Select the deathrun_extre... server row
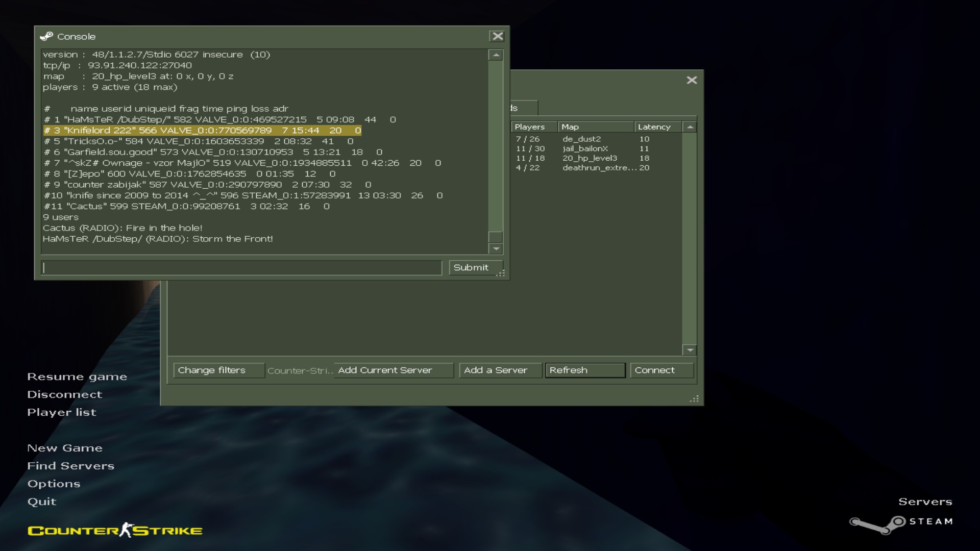Viewport: 980px width, 551px height. [596, 168]
